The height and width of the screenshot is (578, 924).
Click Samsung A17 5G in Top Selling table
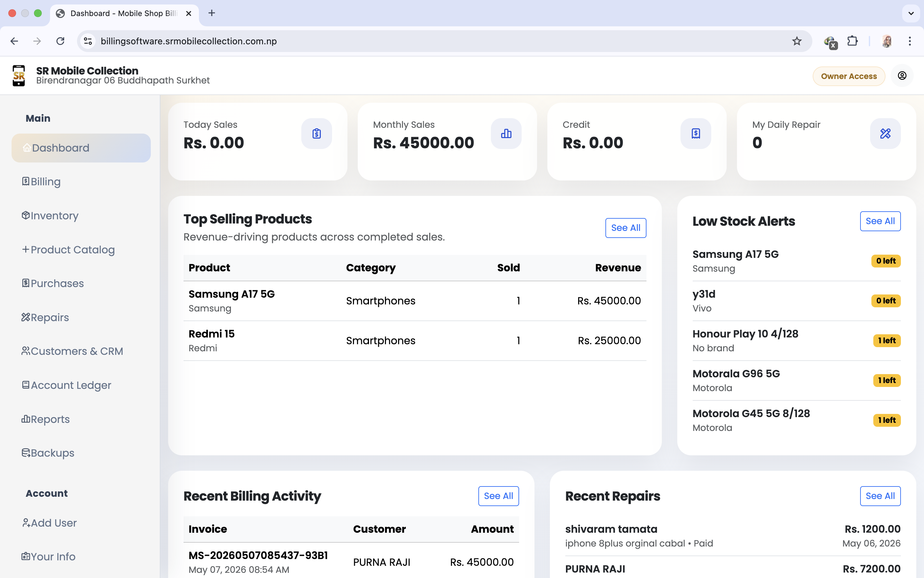(x=231, y=294)
